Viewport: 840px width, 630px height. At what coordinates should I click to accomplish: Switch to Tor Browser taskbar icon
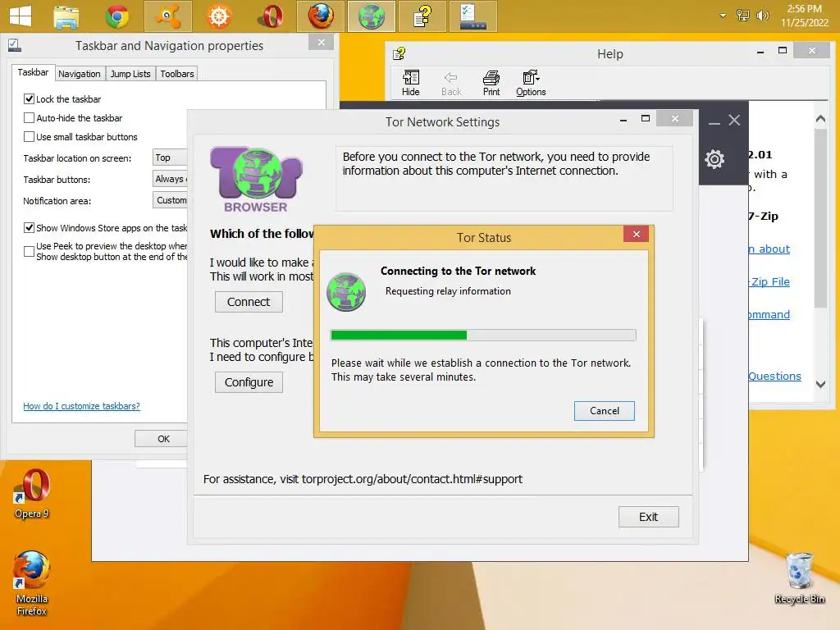click(372, 16)
